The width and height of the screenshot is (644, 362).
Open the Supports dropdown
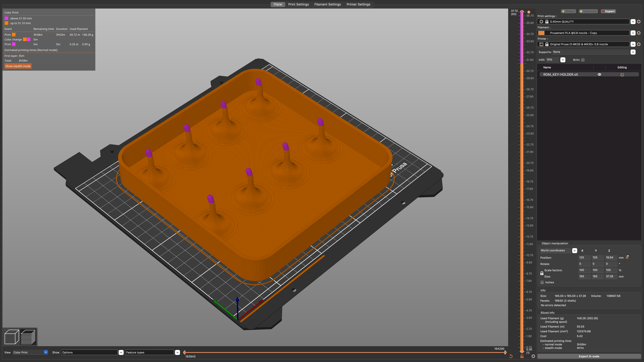tap(633, 52)
